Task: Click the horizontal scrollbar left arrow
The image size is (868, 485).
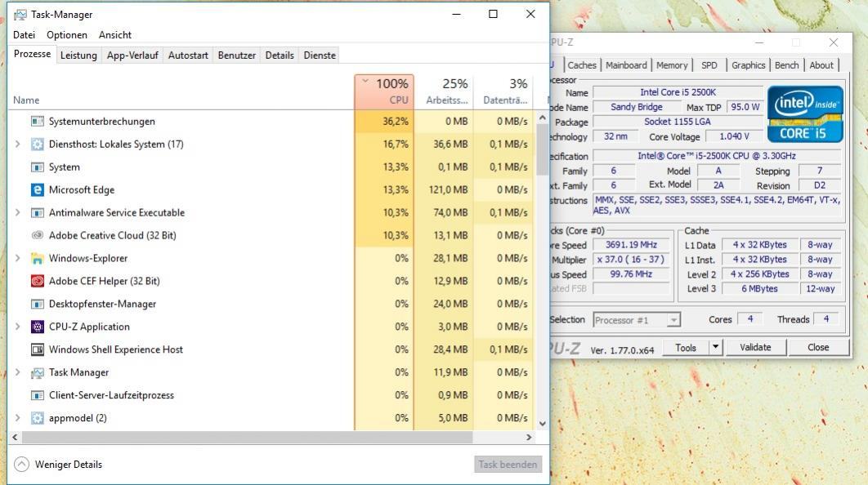Action: (x=15, y=437)
